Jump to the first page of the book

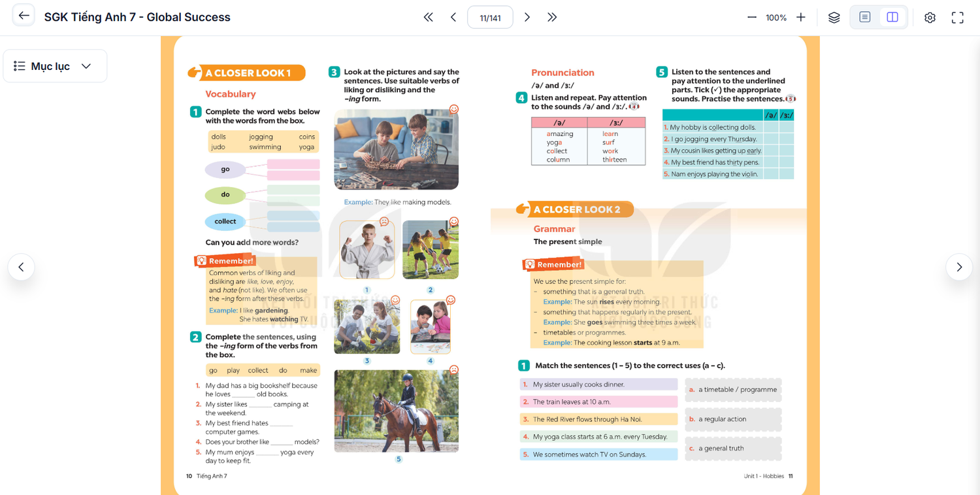point(428,17)
